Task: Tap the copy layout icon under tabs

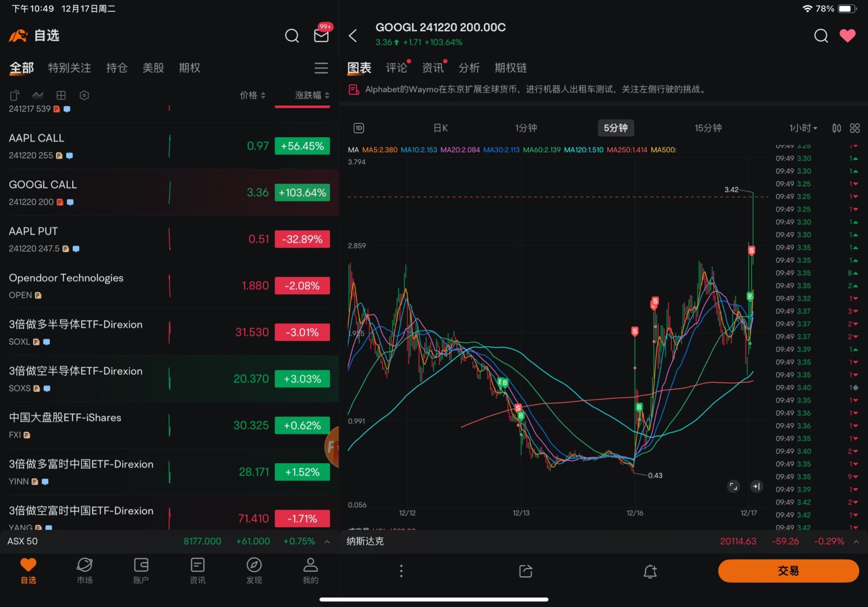Action: click(15, 95)
